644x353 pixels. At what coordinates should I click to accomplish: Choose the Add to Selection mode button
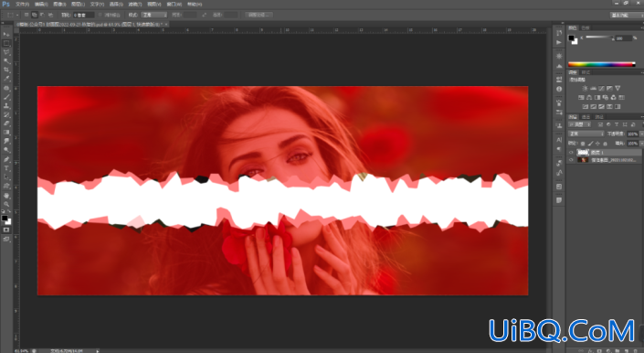point(35,15)
